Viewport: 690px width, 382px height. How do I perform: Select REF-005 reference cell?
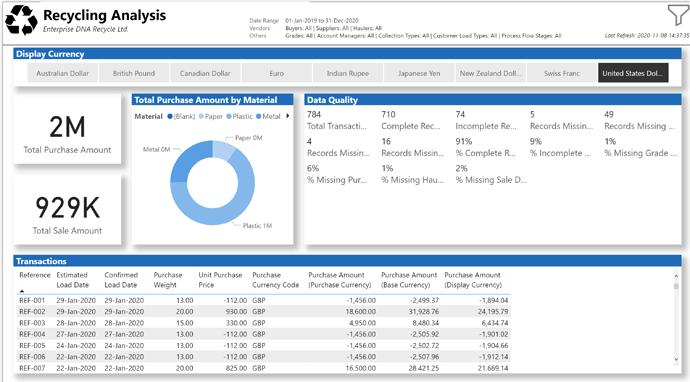(x=32, y=345)
